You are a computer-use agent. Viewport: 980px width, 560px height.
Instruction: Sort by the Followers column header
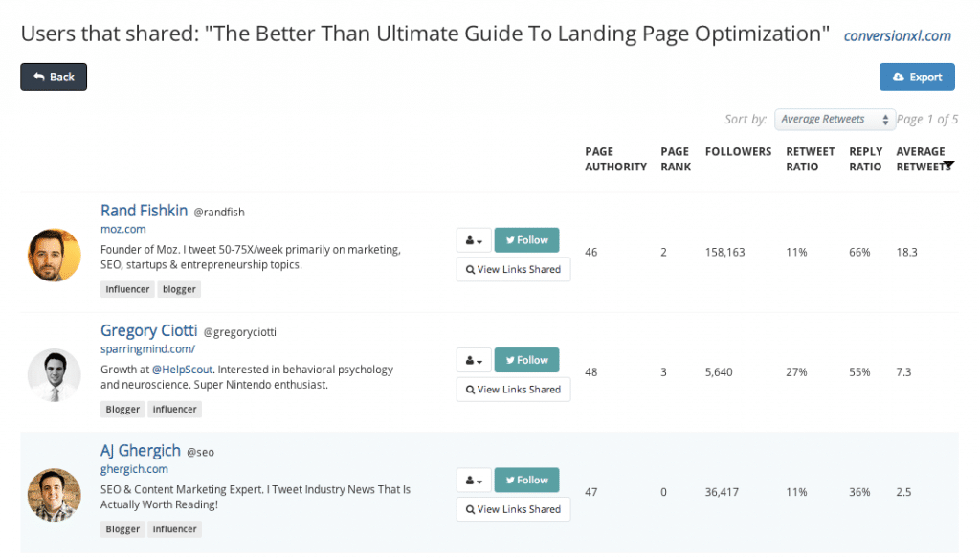738,151
